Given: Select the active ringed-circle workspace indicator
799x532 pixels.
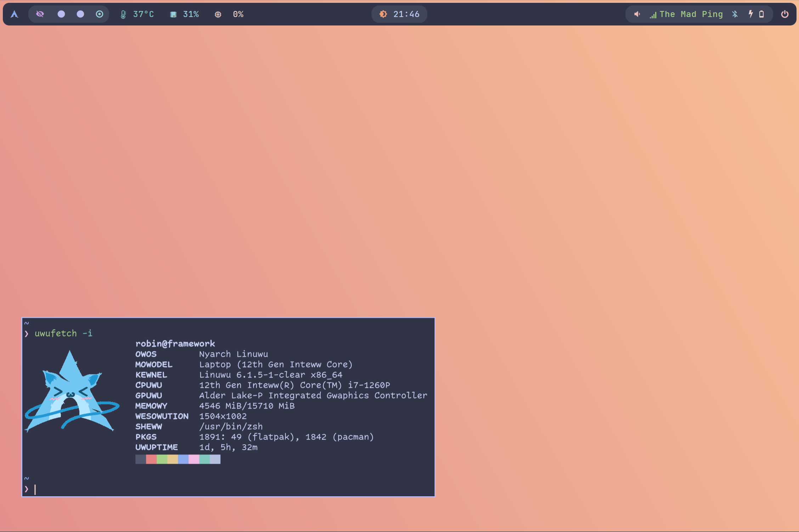Looking at the screenshot, I should (100, 14).
